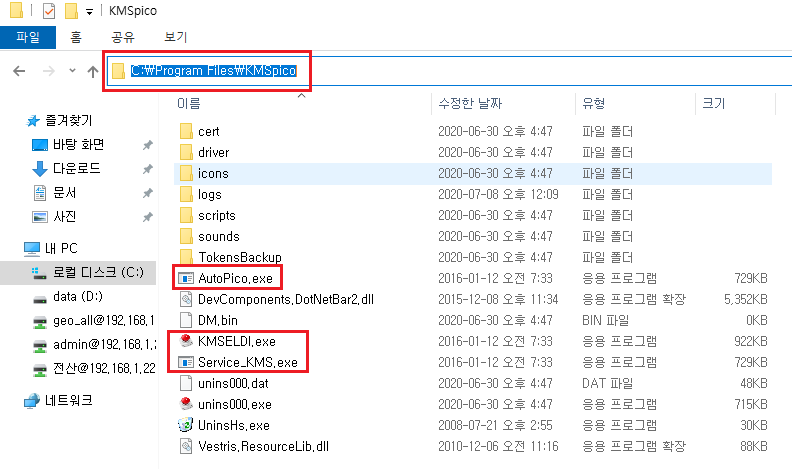The image size is (792, 469).
Task: Open 다운로드 quick access item
Action: point(77,168)
